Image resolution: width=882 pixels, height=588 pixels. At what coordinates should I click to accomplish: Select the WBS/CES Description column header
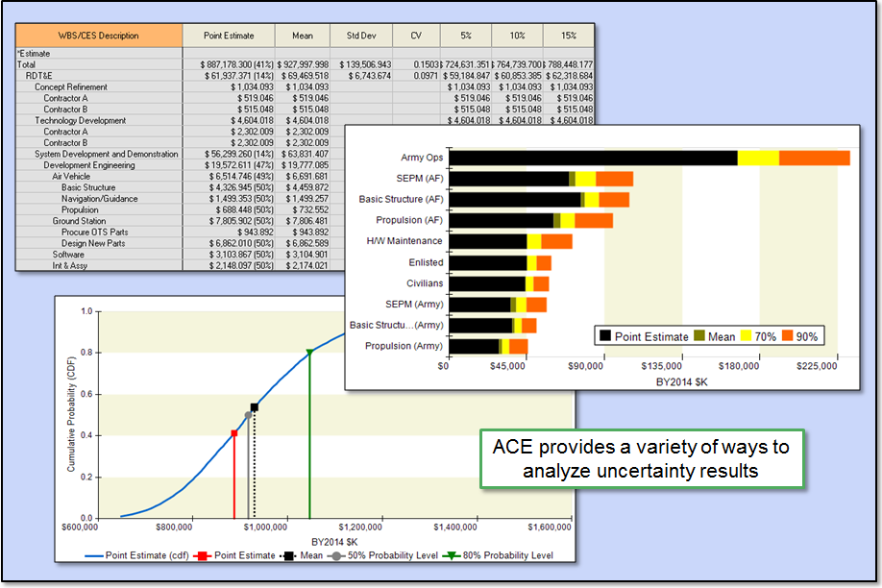[97, 36]
